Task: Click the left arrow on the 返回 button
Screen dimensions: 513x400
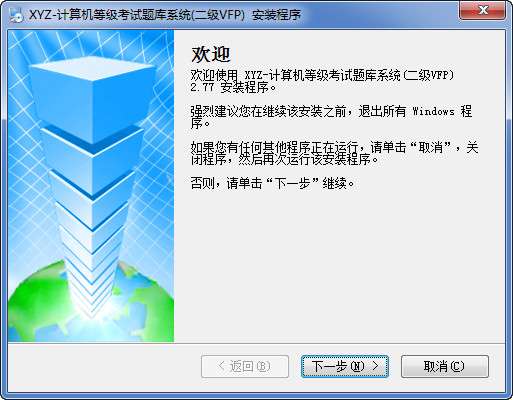Action: [221, 366]
